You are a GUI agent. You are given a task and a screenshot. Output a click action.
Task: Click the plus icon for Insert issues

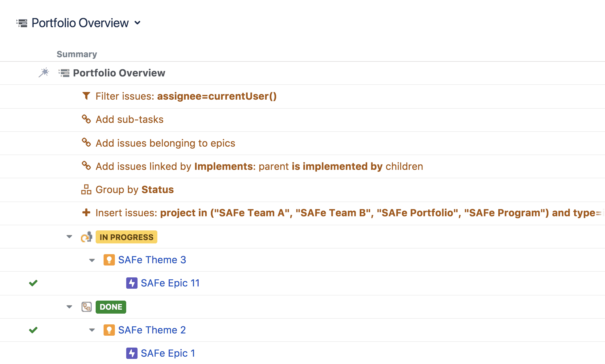click(86, 213)
